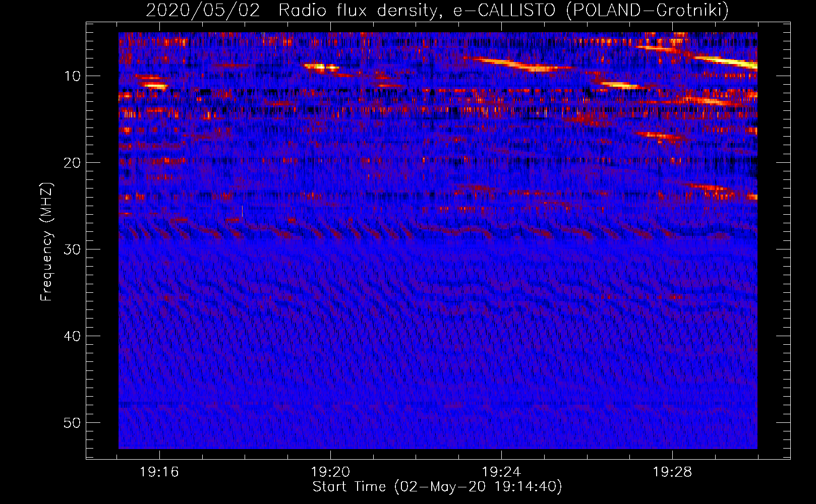
Task: Click the Start Time axis label
Action: click(x=437, y=487)
